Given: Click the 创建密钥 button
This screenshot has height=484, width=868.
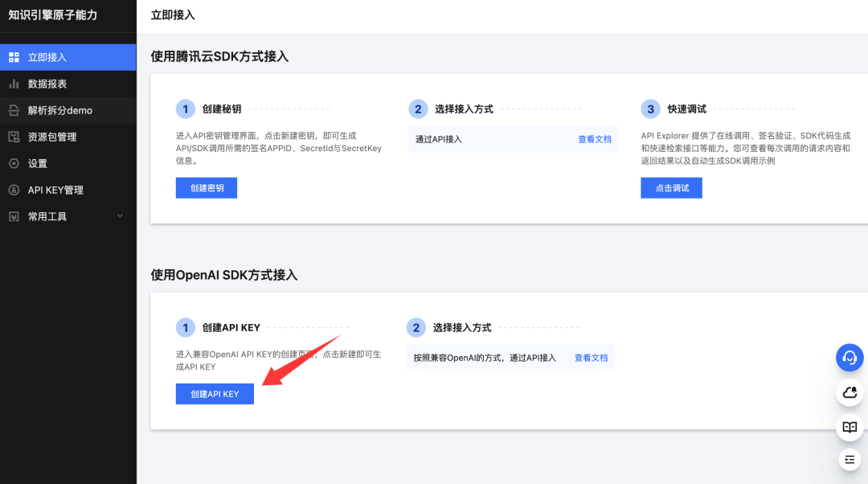Looking at the screenshot, I should (207, 187).
